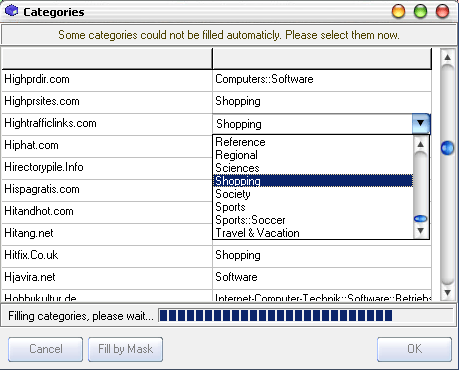Click the main table scroll up arrow
Screen dimensions: 459x370
click(447, 57)
